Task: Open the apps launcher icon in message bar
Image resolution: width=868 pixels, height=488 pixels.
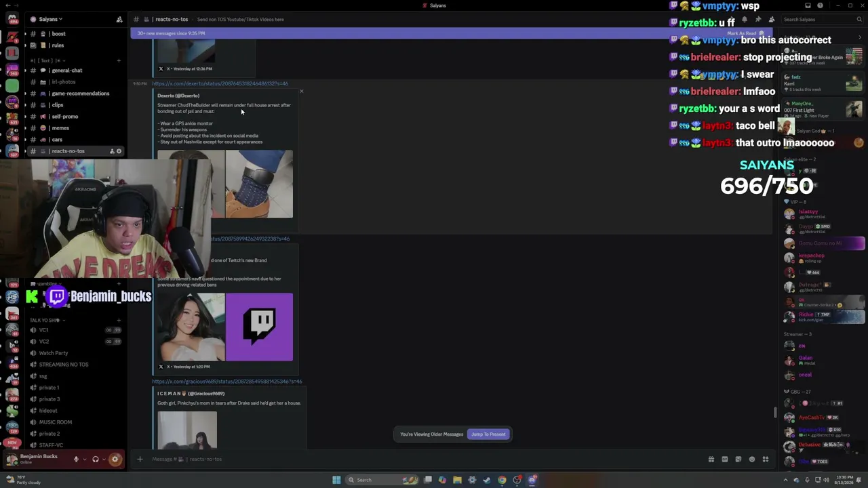Action: pos(765,459)
